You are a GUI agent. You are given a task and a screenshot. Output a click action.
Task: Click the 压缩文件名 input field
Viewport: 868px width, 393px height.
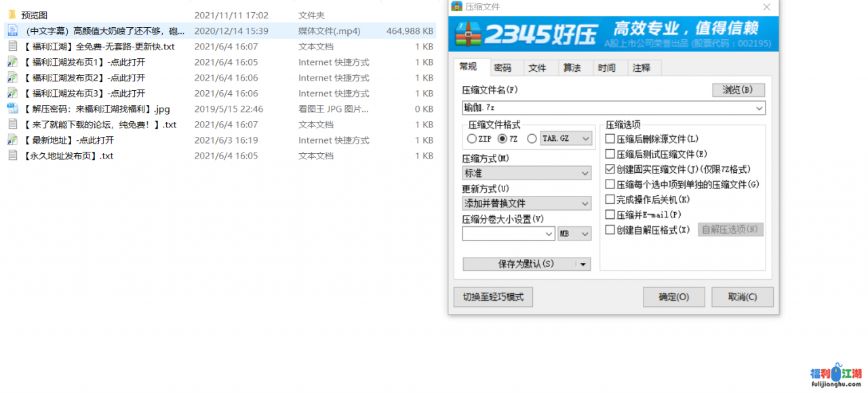607,108
